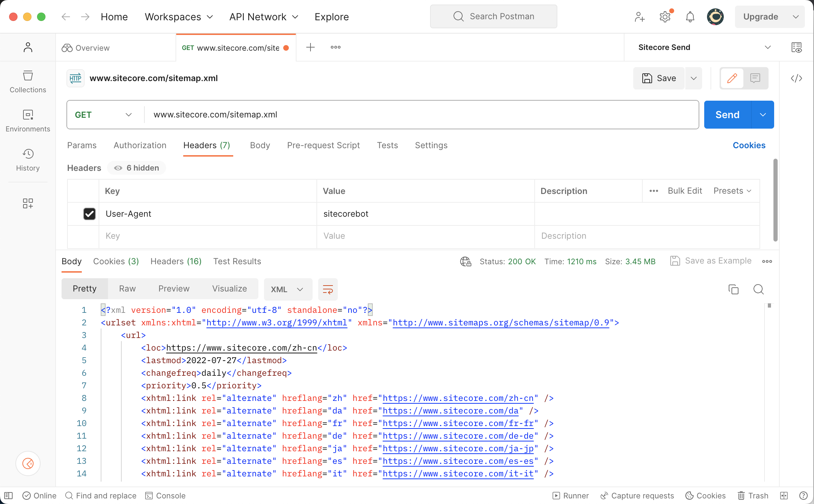Open the notifications bell
Image resolution: width=814 pixels, height=504 pixels.
[690, 17]
